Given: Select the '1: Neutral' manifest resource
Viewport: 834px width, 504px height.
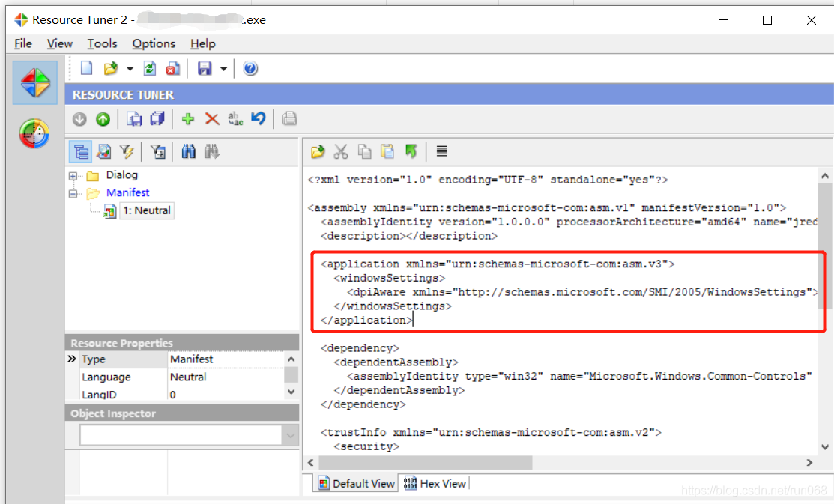Looking at the screenshot, I should 147,210.
